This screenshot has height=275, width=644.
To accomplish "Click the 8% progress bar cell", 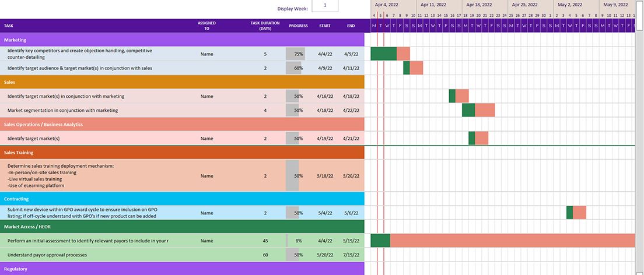I will [298, 241].
